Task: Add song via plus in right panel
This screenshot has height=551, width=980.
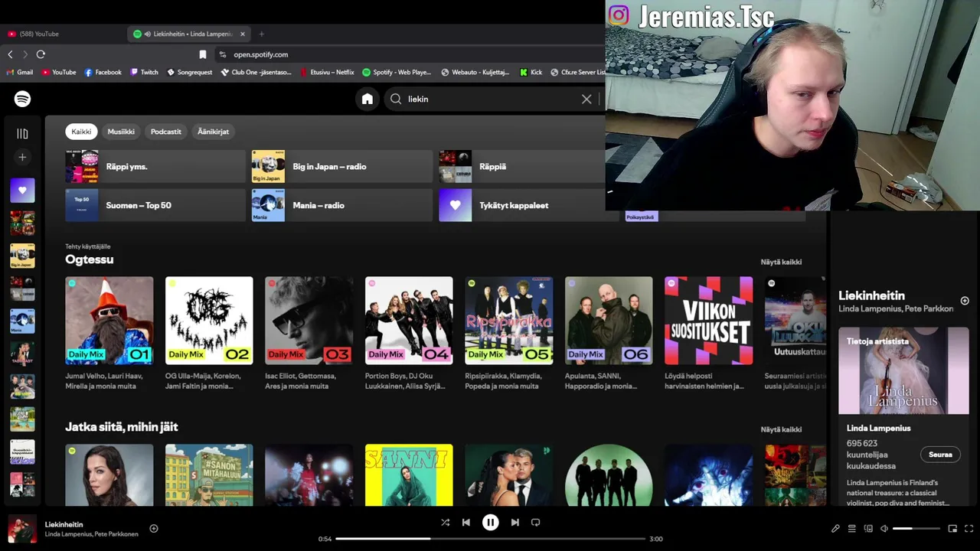Action: [965, 301]
